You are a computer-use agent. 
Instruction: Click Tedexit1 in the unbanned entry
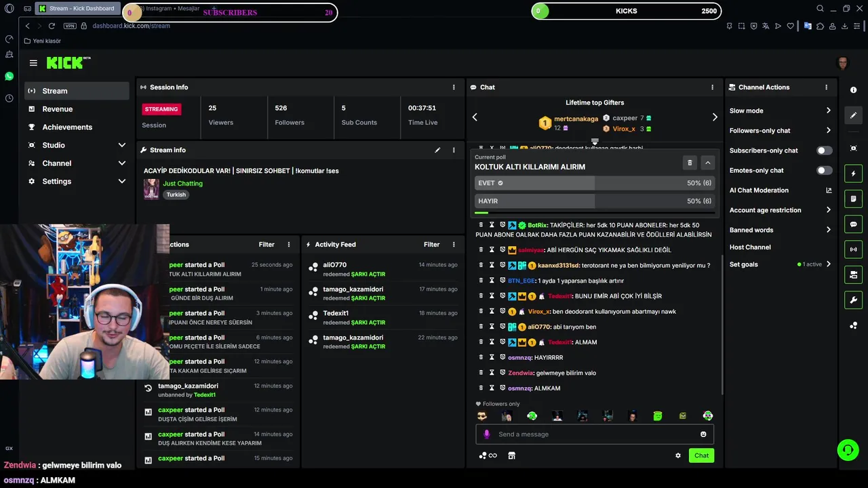point(205,395)
